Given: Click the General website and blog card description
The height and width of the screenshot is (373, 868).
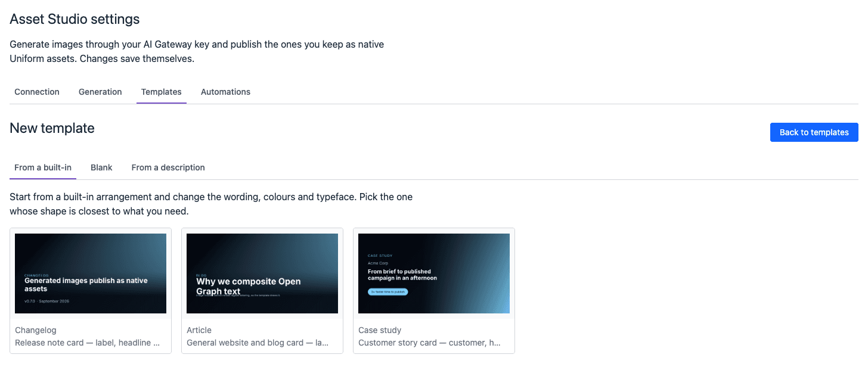Looking at the screenshot, I should point(258,343).
